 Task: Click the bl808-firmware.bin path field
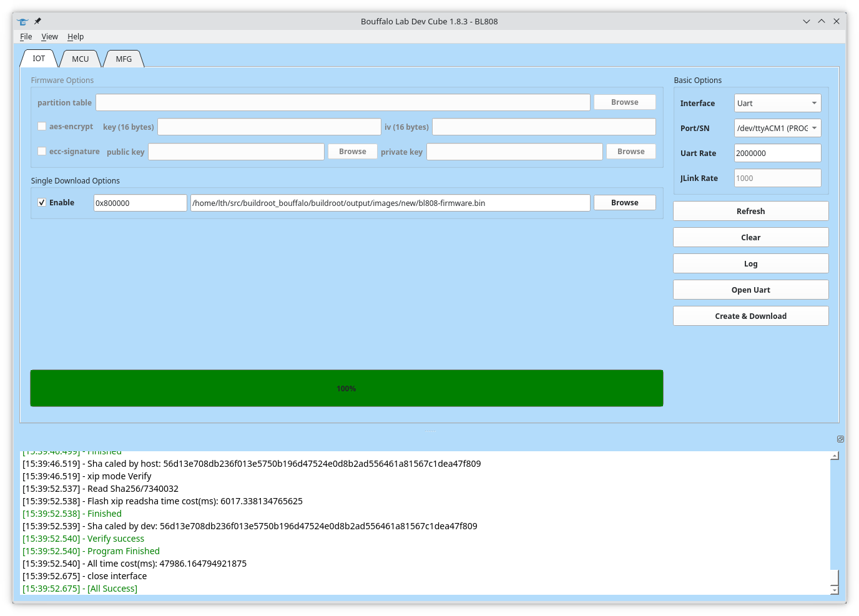tap(390, 203)
